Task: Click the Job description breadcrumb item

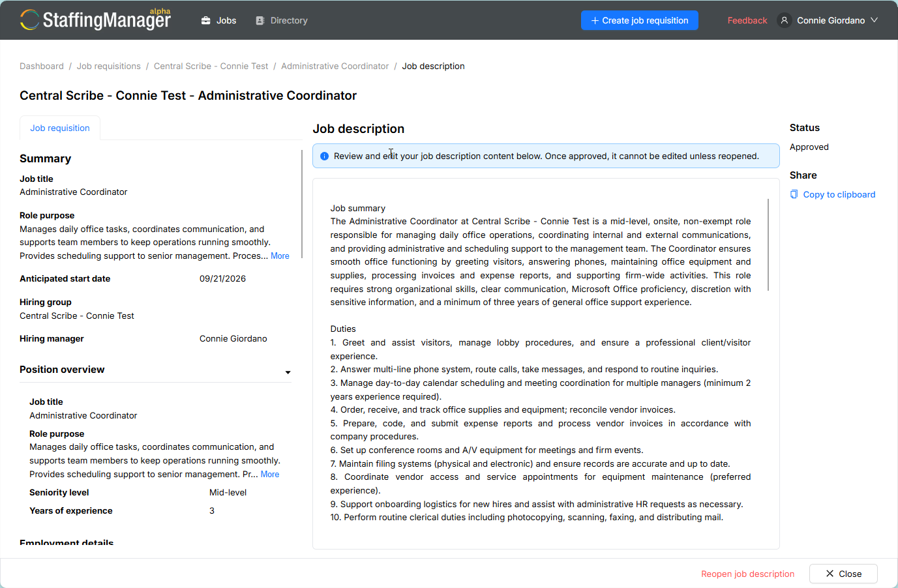Action: 434,66
